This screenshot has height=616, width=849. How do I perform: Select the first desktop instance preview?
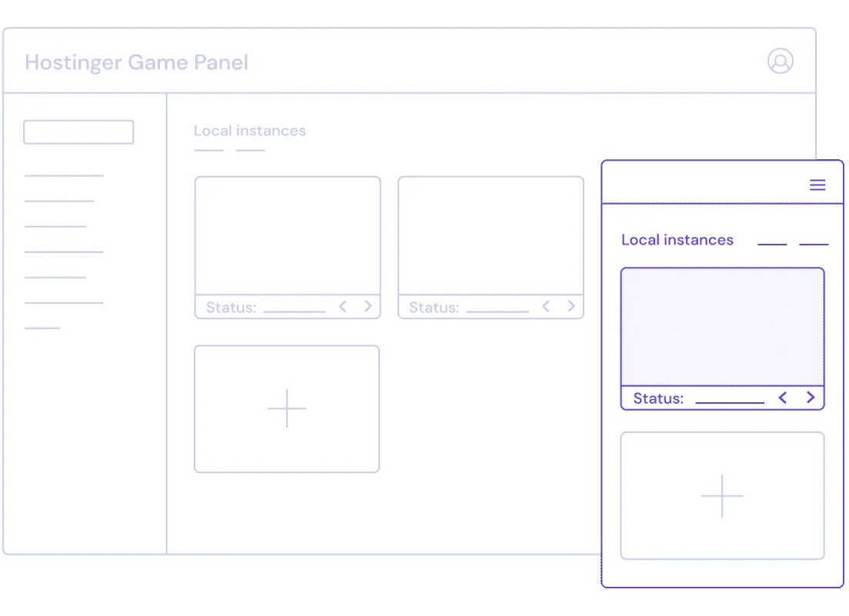[x=288, y=235]
